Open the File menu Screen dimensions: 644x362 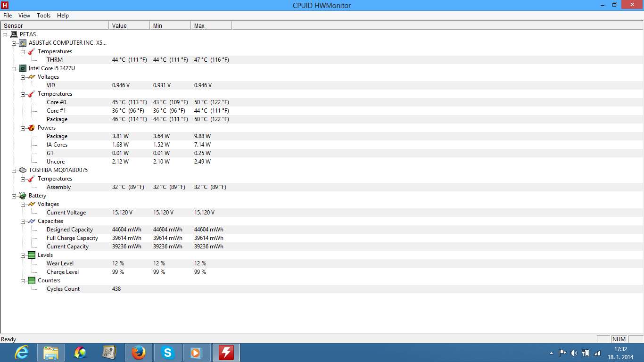[8, 16]
